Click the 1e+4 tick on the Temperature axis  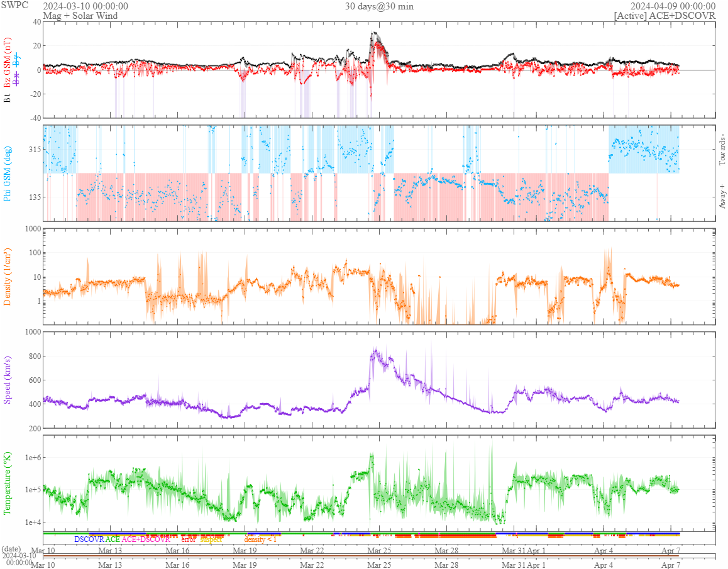(x=33, y=522)
